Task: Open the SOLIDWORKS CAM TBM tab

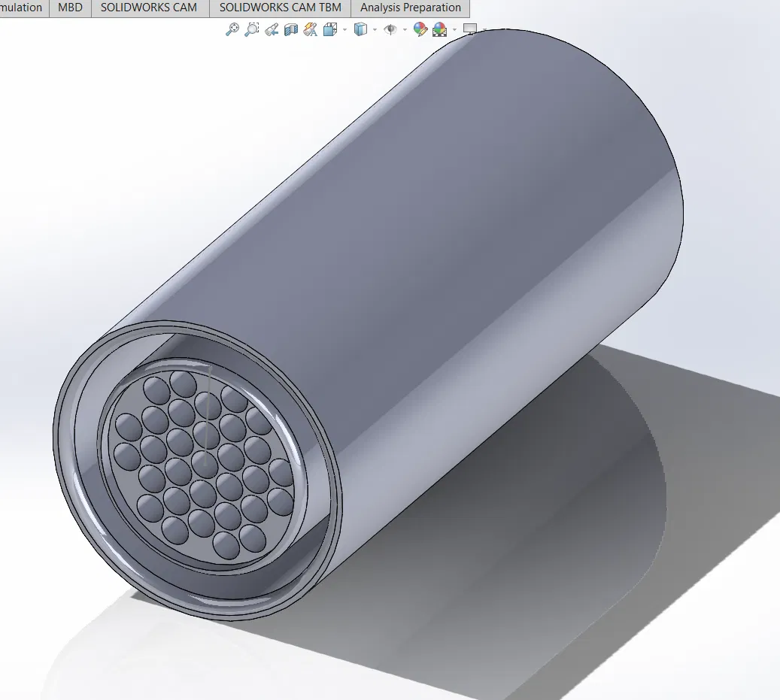Action: [x=280, y=8]
